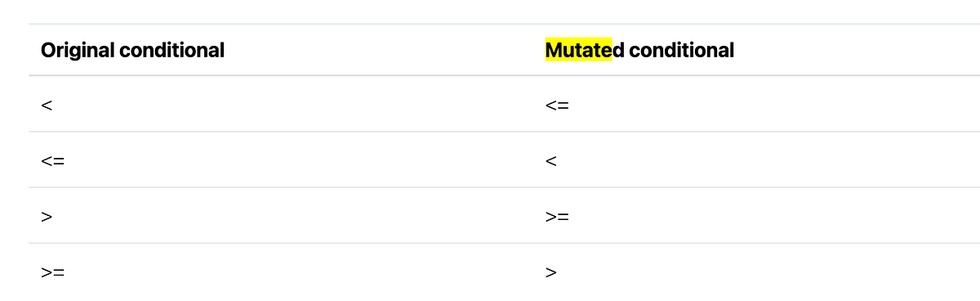Click the table row mutating <= into <
This screenshot has width=980, height=301.
(504, 159)
